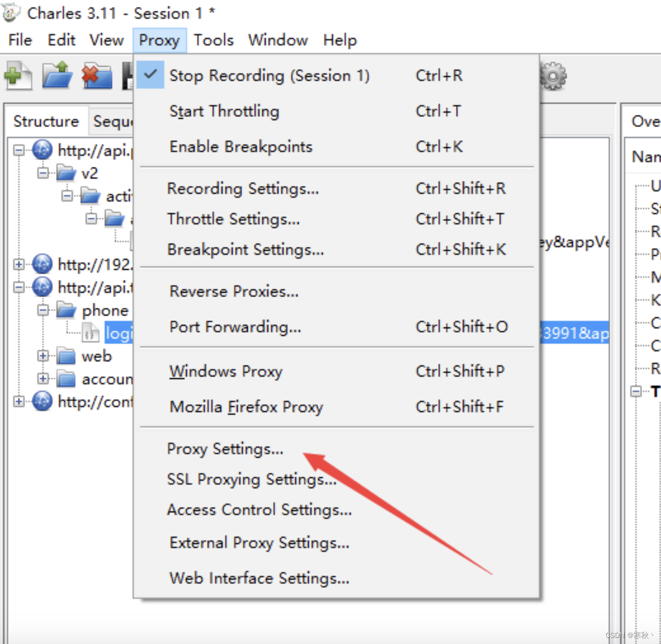Open the File menu
Viewport: 661px width, 644px height.
tap(20, 40)
